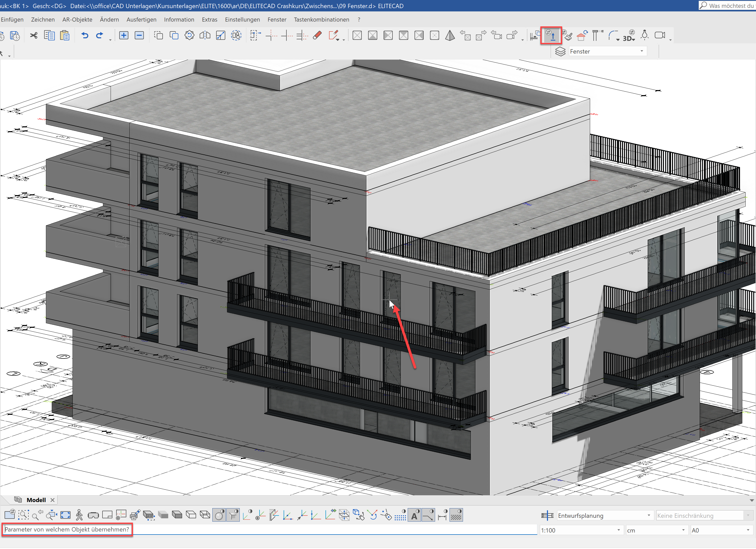Click the Copy documents icon
The height and width of the screenshot is (549, 756).
click(49, 35)
